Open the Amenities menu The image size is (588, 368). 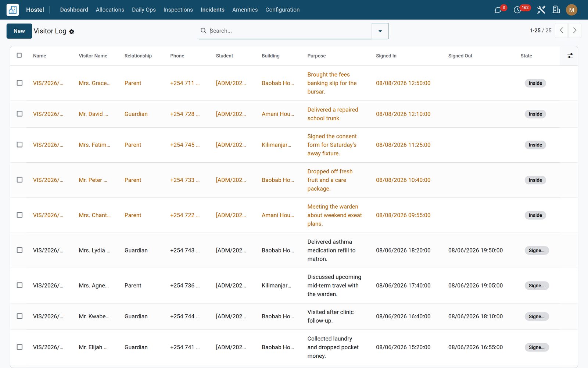[x=245, y=10]
